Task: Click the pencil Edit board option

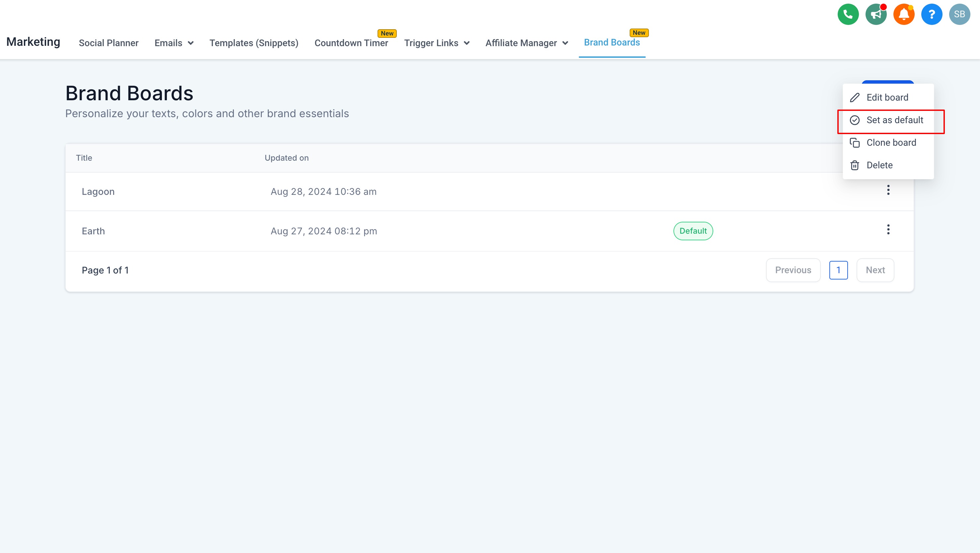Action: click(x=887, y=98)
